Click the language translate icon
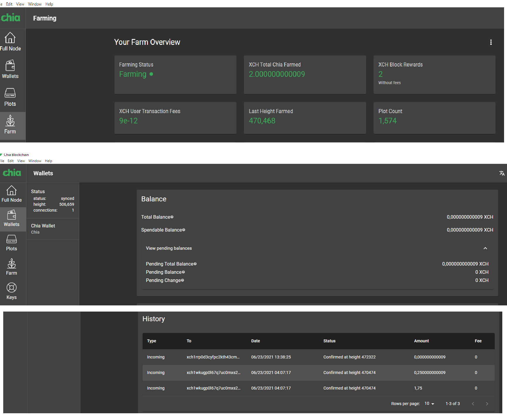Screen dimensions: 507x420 [502, 173]
